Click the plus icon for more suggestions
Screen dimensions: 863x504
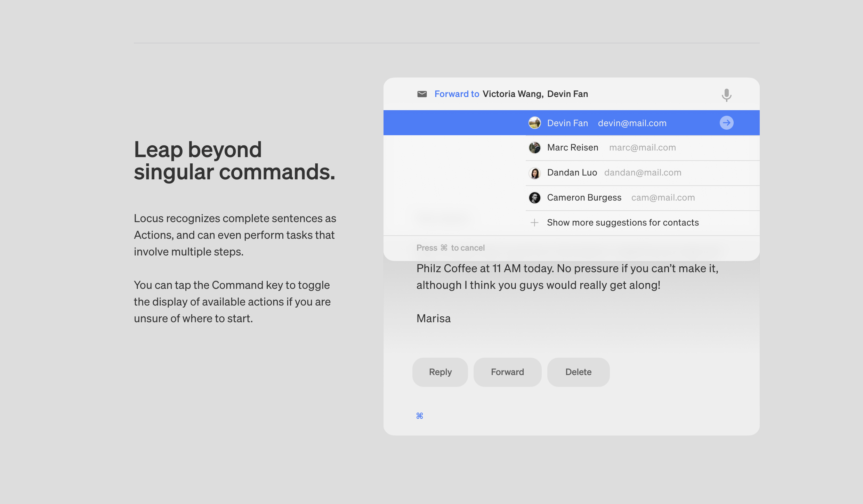[x=534, y=222]
